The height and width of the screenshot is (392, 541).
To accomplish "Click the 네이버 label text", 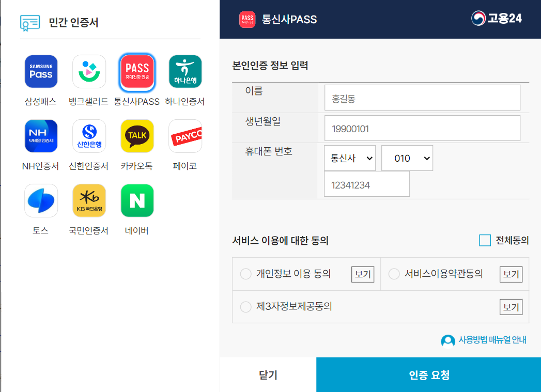I will pyautogui.click(x=136, y=230).
